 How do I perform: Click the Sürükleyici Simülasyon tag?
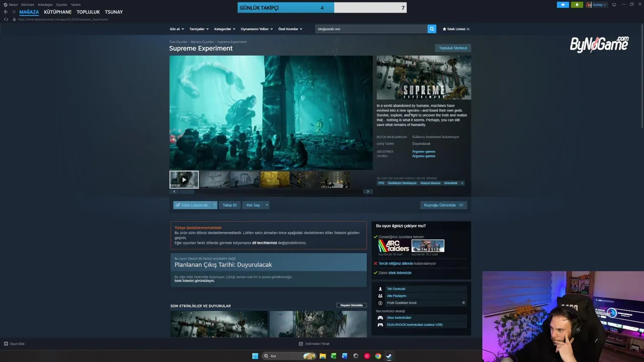[402, 183]
